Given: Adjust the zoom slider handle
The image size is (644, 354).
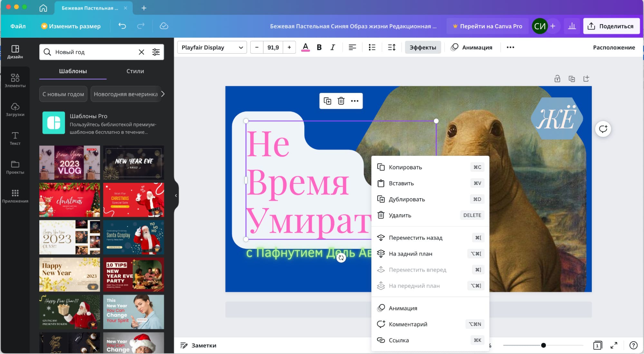Looking at the screenshot, I should pyautogui.click(x=543, y=345).
